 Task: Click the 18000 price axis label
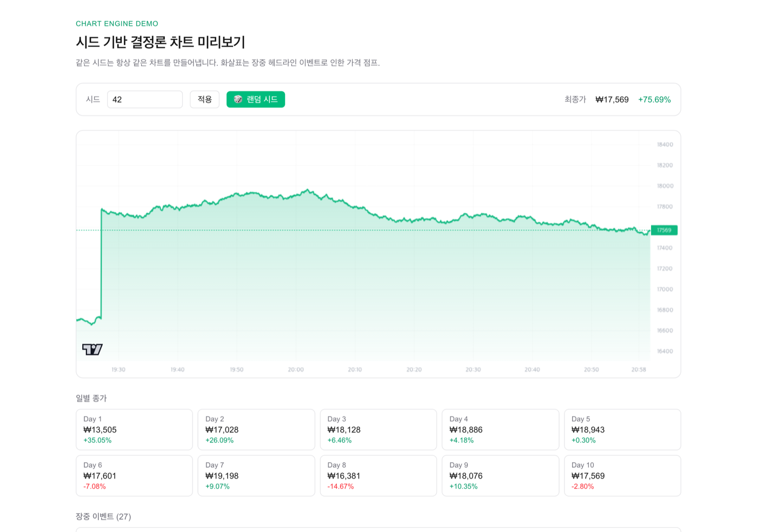click(665, 186)
